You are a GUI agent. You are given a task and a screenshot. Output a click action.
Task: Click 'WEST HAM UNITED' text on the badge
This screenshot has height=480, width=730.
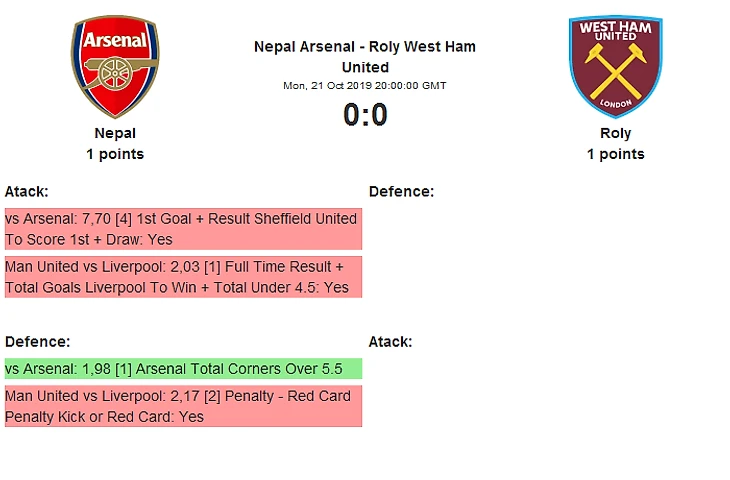point(615,30)
